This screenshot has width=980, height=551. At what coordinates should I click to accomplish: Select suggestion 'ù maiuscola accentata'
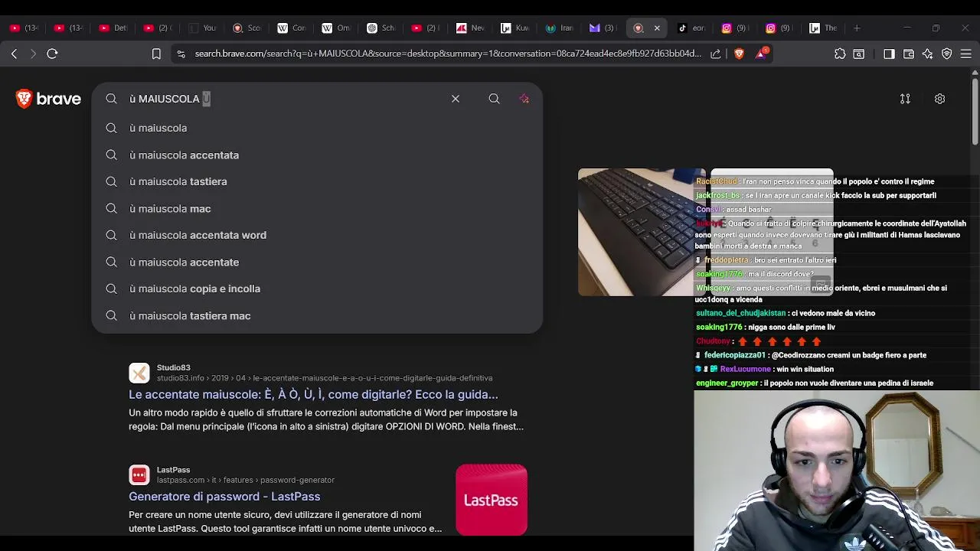click(317, 155)
